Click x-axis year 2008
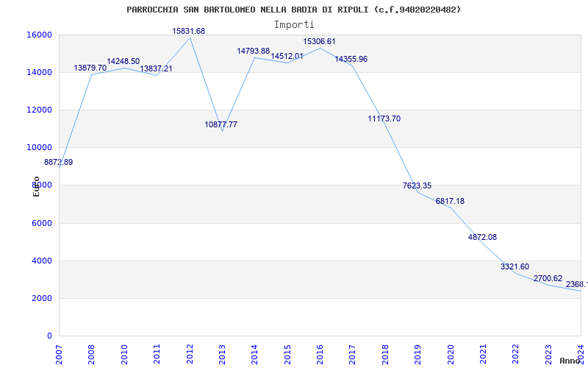Image resolution: width=588 pixels, height=368 pixels. tap(91, 354)
